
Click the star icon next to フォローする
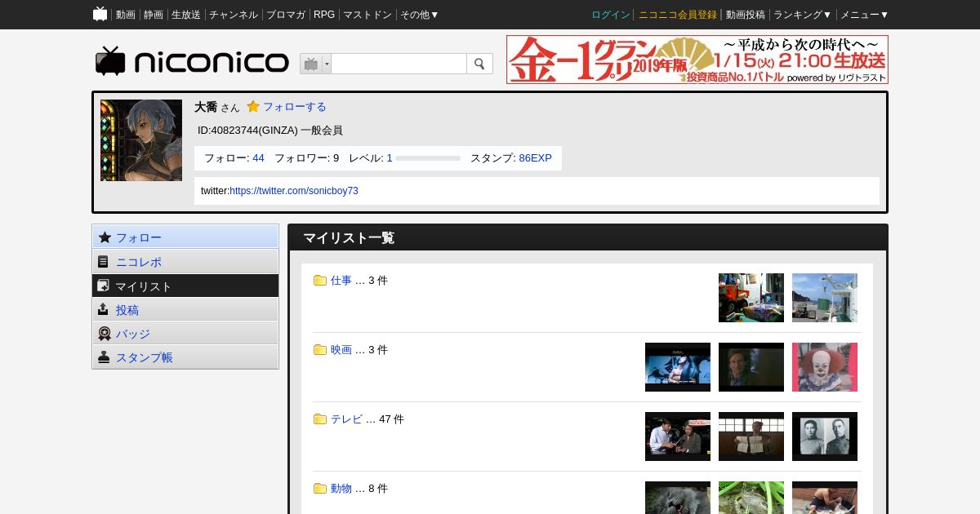click(253, 106)
